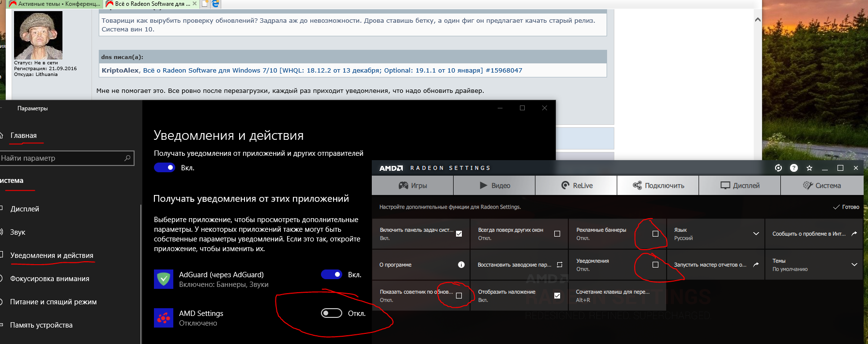This screenshot has height=344, width=868.
Task: Click the AdGuard shield app icon
Action: [164, 279]
